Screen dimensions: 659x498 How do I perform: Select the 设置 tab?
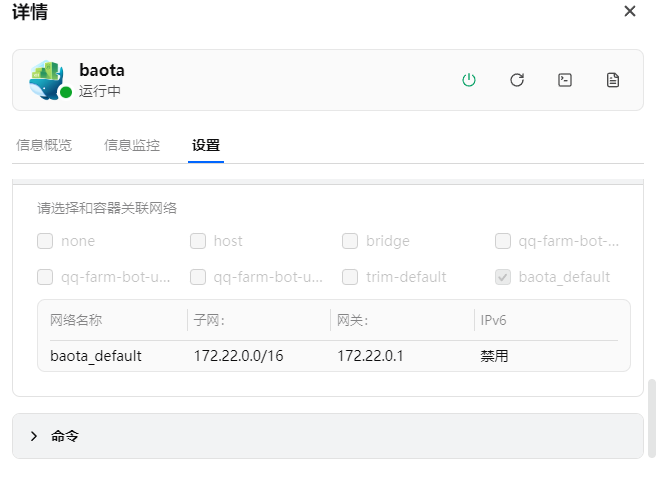[x=206, y=145]
